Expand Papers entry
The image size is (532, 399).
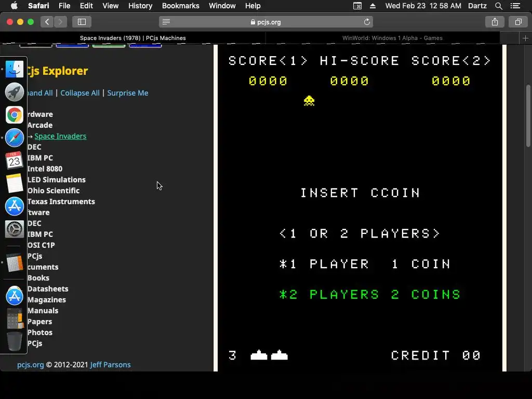coord(39,322)
